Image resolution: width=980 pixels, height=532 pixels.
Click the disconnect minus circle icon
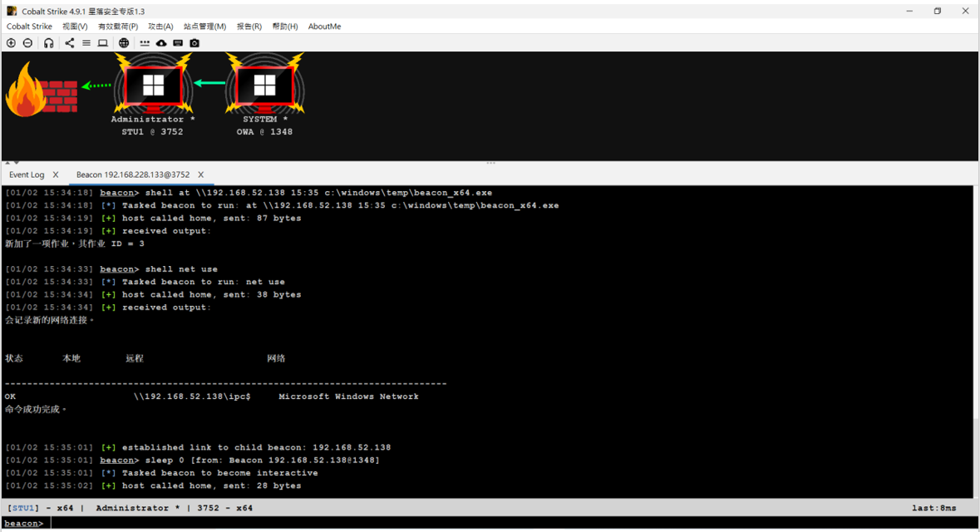click(x=27, y=43)
